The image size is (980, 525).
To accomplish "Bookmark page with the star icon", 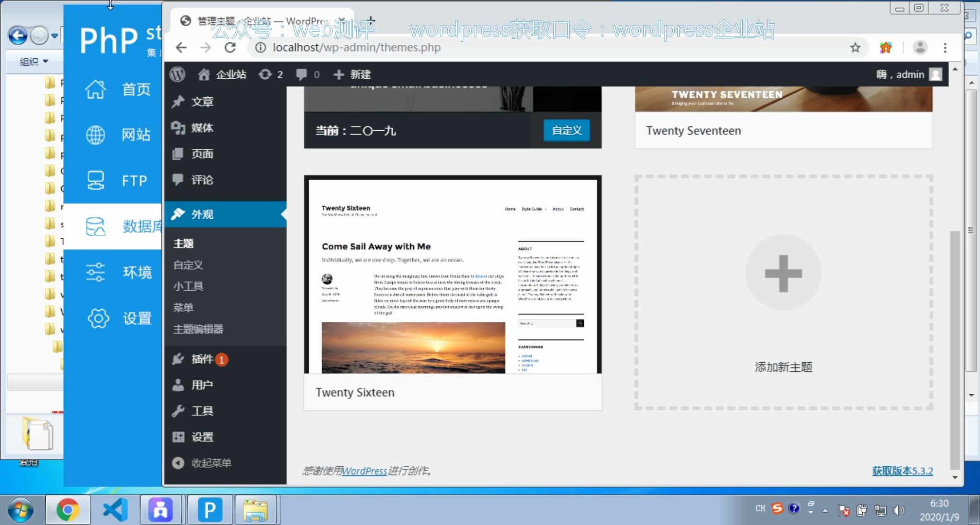I will click(x=855, y=48).
